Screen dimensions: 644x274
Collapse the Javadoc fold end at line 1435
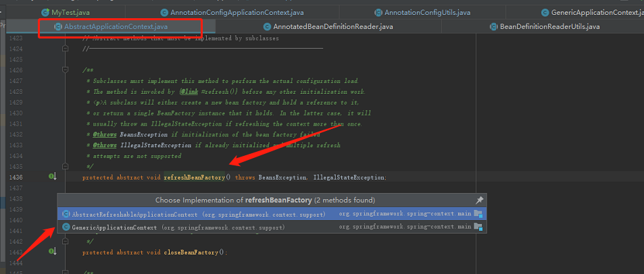click(x=65, y=166)
